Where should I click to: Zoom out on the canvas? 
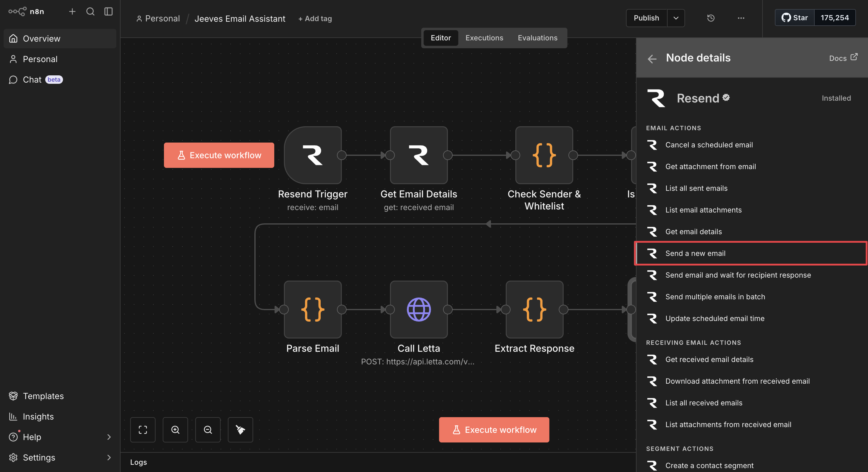point(208,430)
